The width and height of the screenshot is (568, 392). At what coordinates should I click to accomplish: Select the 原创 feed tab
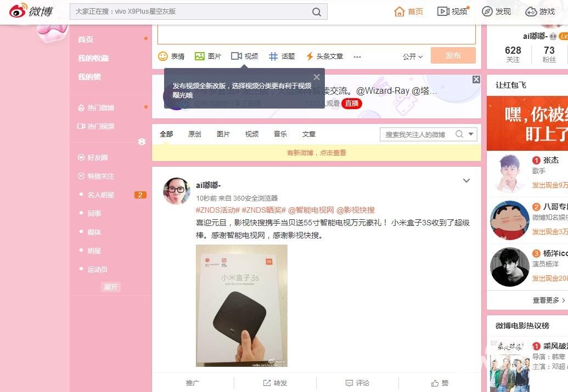194,134
